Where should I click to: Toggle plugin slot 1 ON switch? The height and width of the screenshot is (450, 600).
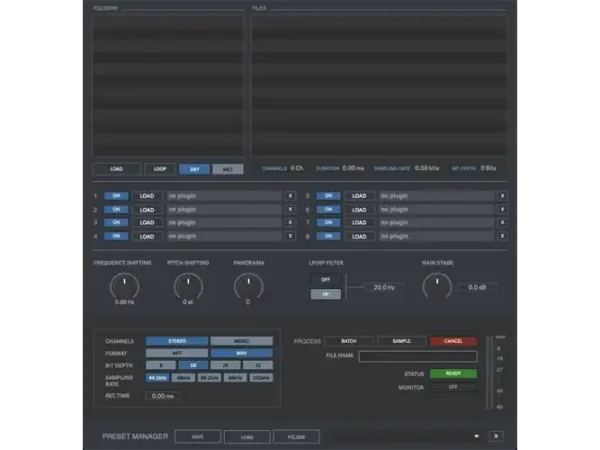pyautogui.click(x=116, y=196)
